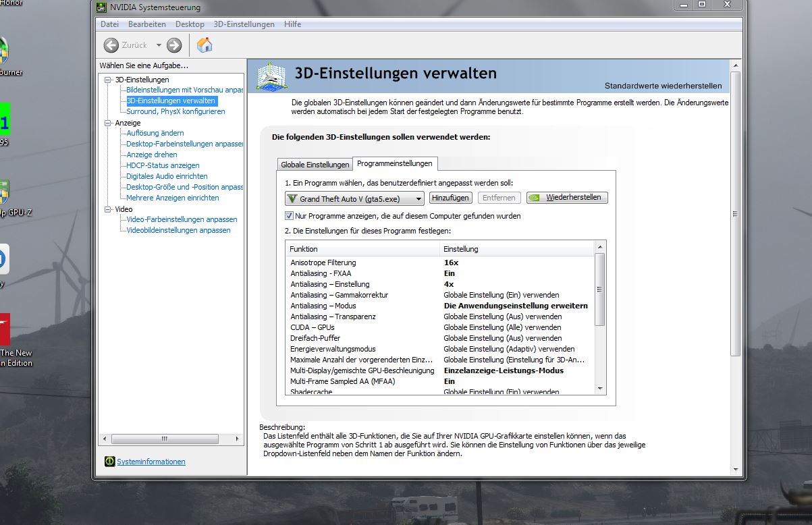Click the Systeminformationen icon
Viewport: 812px width, 525px height.
[x=109, y=462]
